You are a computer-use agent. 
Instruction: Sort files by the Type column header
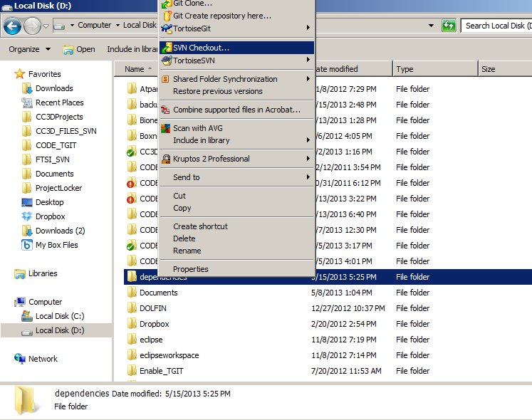coord(405,69)
